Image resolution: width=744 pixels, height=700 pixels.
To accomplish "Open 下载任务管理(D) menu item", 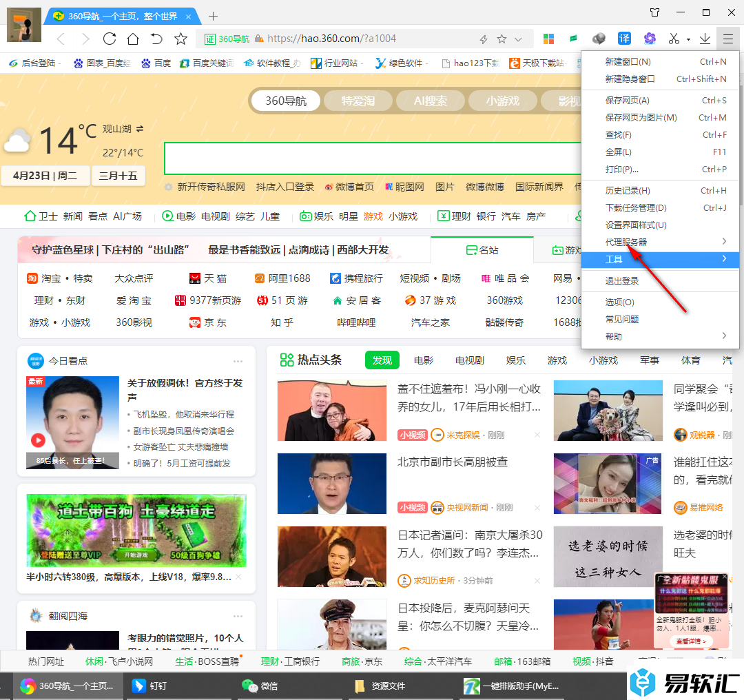I will pos(660,207).
